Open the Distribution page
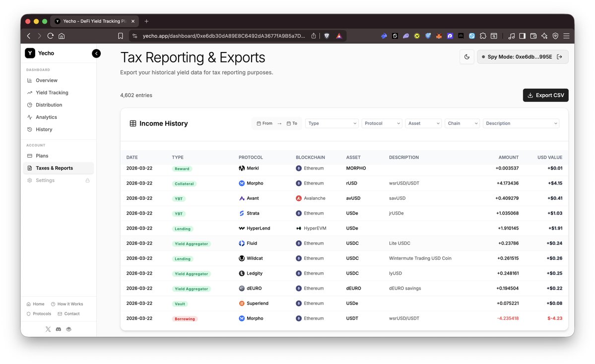 [59, 105]
